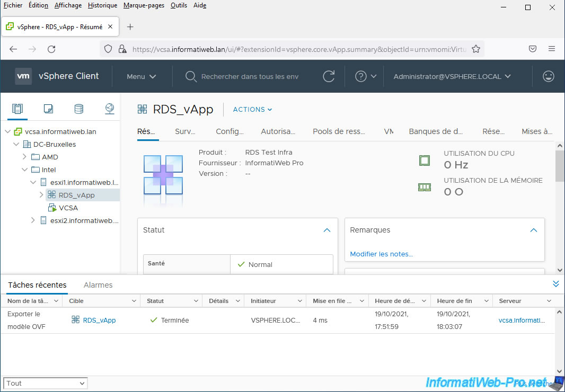Image resolution: width=565 pixels, height=392 pixels.
Task: Click the CPU usage icon
Action: pyautogui.click(x=425, y=161)
